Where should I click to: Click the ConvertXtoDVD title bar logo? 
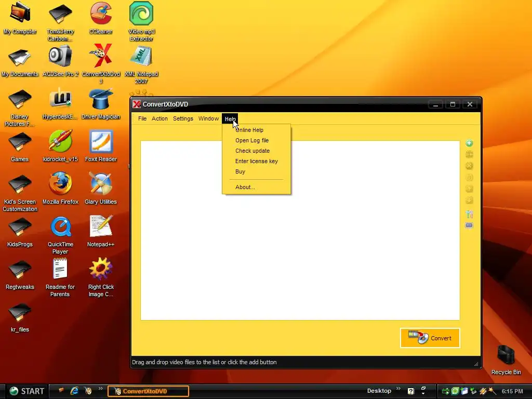[x=137, y=104]
